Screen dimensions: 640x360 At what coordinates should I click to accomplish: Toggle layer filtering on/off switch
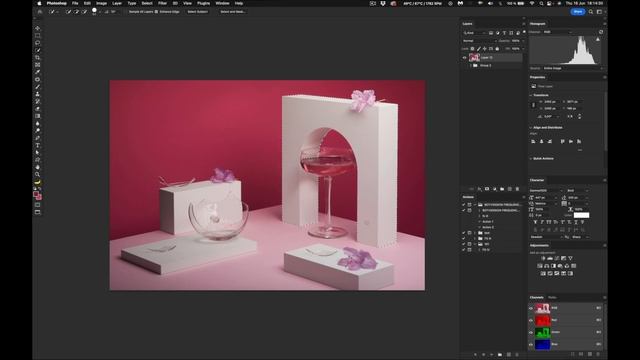524,32
